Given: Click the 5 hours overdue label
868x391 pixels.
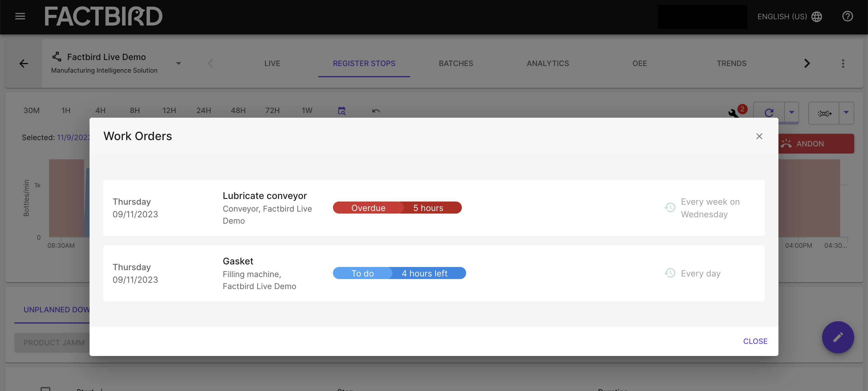Looking at the screenshot, I should pos(428,208).
